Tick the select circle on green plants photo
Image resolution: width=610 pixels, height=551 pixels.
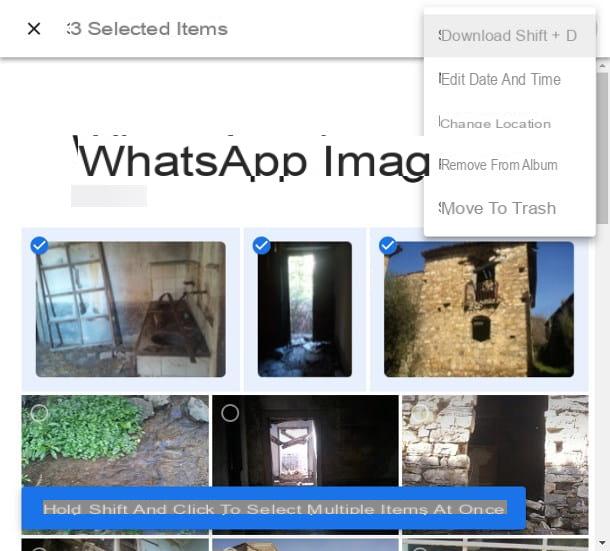pyautogui.click(x=39, y=413)
